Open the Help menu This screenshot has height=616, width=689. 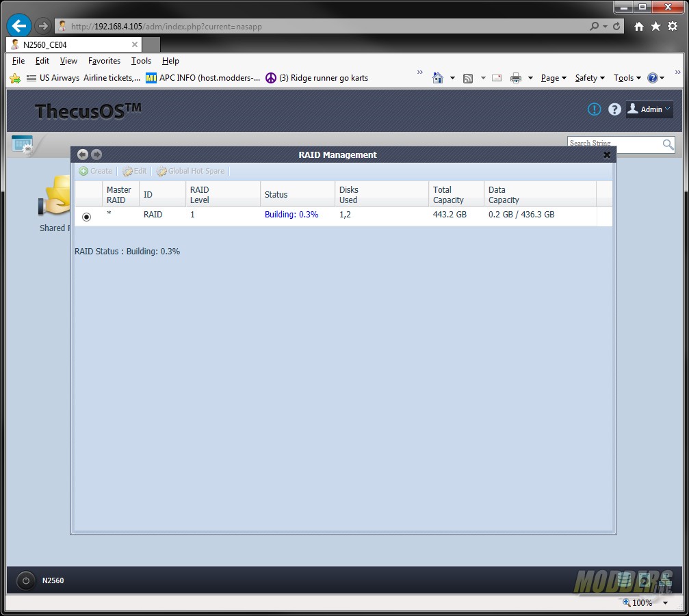(x=170, y=61)
